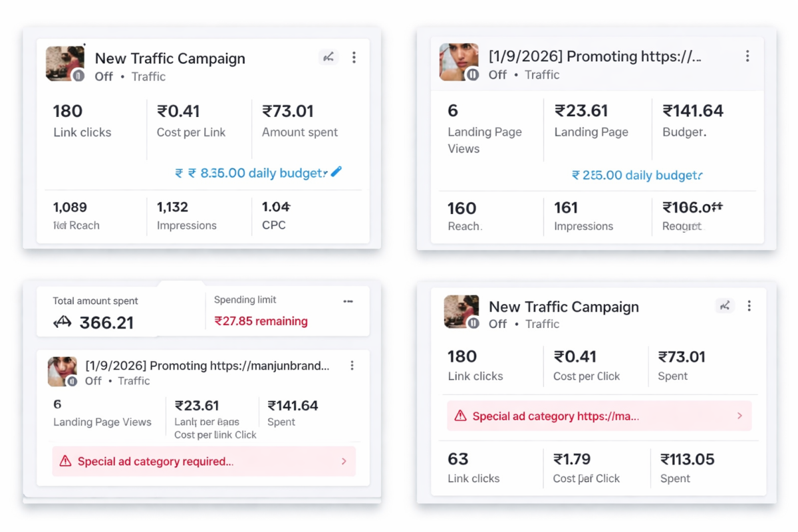798x532 pixels.
Task: Click the '₹255.00 daily budget' link
Action: [636, 176]
